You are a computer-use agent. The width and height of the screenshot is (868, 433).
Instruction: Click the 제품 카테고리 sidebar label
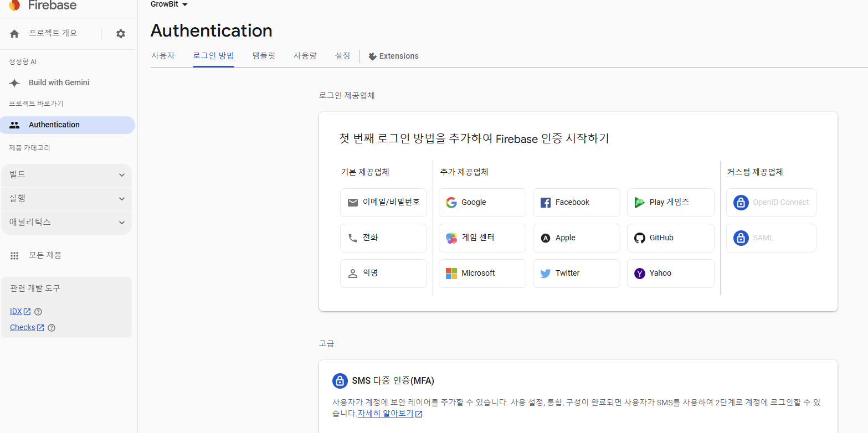coord(29,148)
